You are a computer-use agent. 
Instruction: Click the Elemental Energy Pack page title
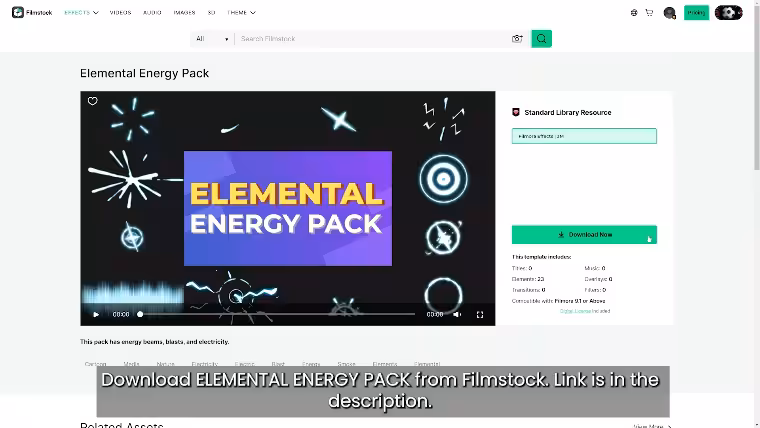pyautogui.click(x=144, y=73)
